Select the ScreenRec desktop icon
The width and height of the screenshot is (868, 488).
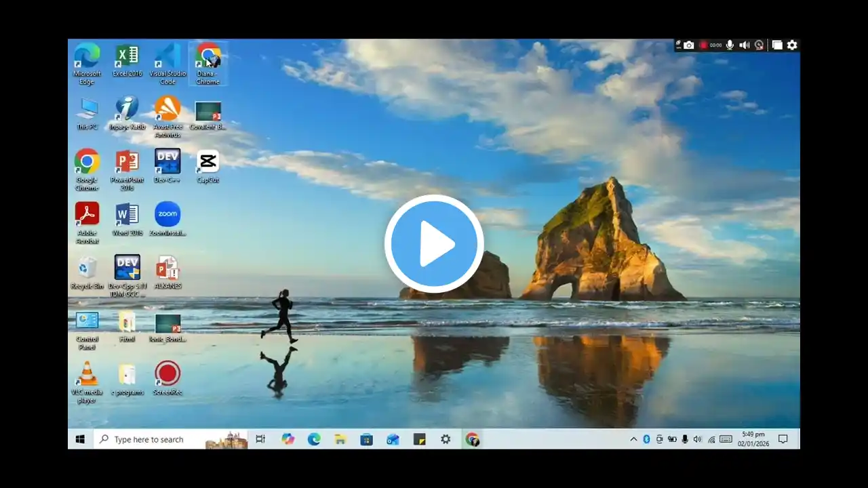tap(167, 374)
